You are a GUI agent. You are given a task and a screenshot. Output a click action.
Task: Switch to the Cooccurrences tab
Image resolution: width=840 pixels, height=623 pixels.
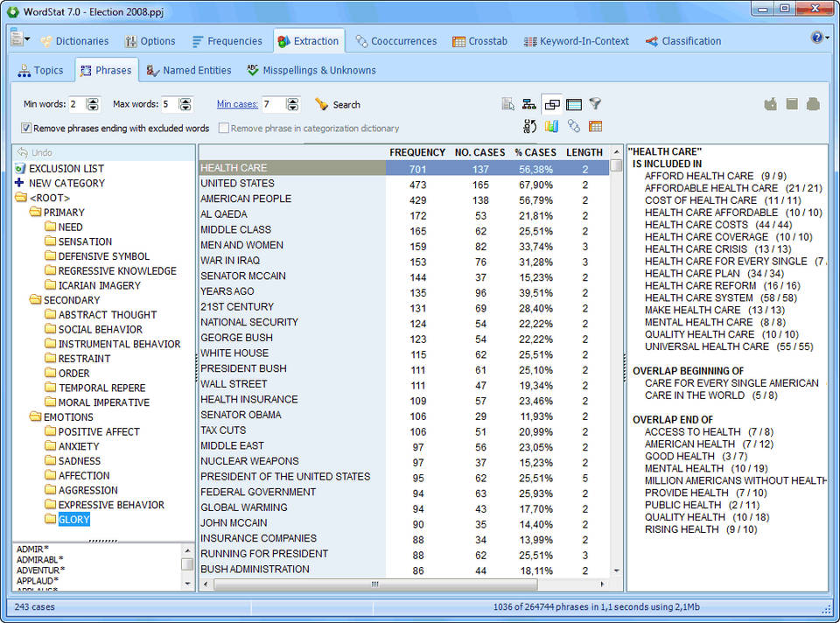tap(395, 41)
